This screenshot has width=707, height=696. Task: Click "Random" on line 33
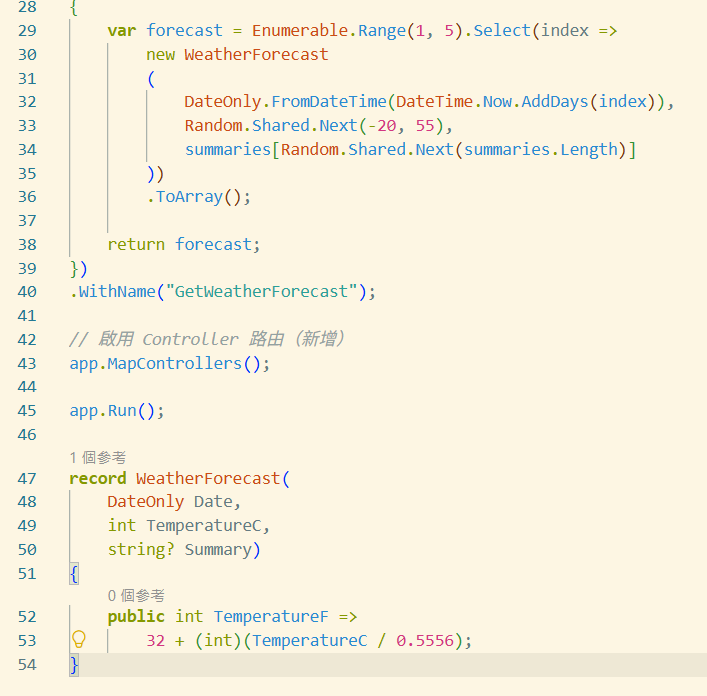pos(213,126)
